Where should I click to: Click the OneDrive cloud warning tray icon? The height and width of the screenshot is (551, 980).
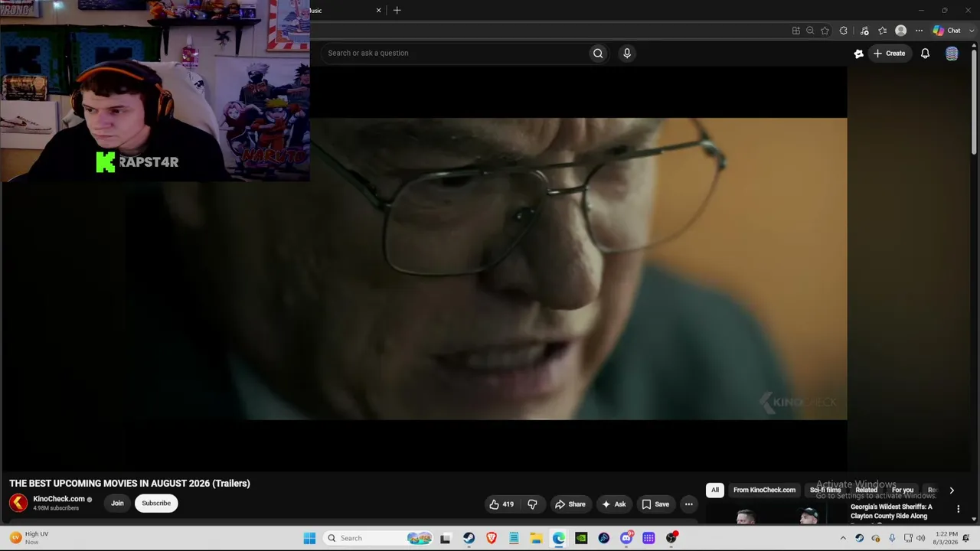click(x=876, y=538)
